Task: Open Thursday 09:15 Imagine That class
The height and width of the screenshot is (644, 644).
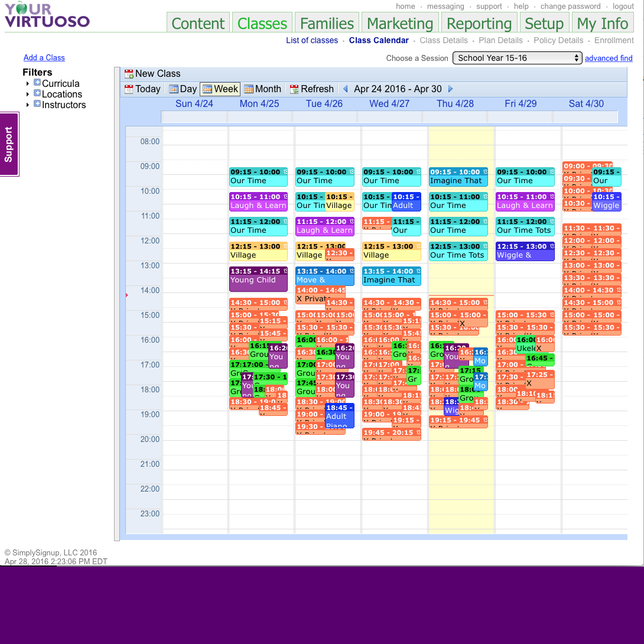Action: coord(458,177)
